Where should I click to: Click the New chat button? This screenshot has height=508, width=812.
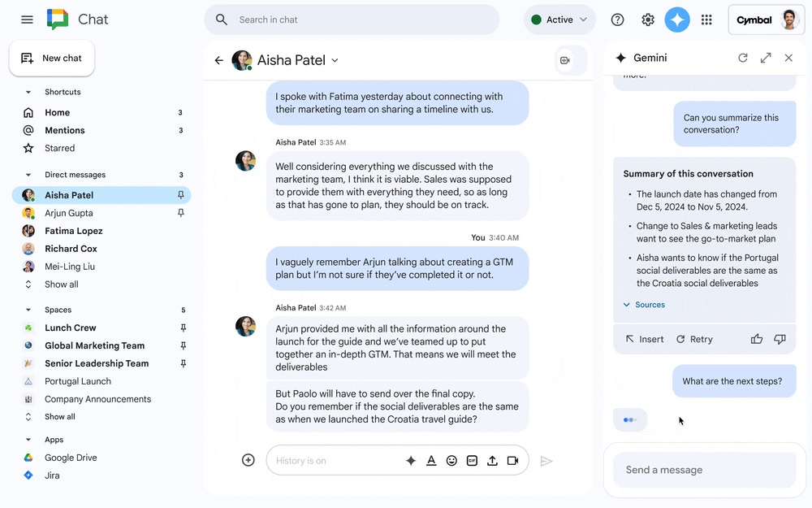[52, 59]
